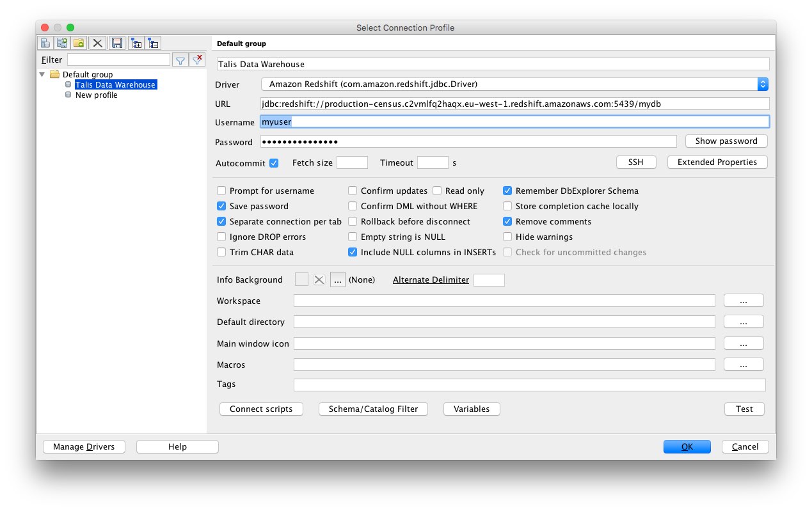Viewport: 812px width, 511px height.
Task: Disable the Save password option
Action: [221, 206]
